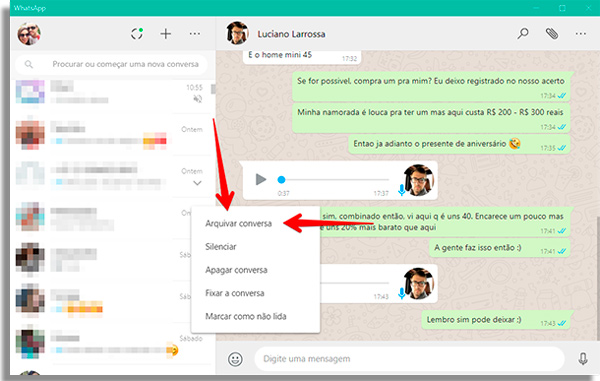Open the emoji picker
This screenshot has height=381, width=600.
point(235,359)
